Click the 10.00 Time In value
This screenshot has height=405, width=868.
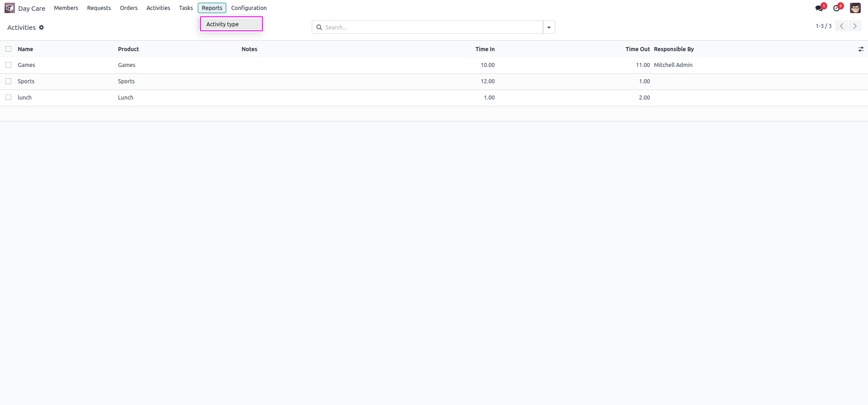pos(487,65)
